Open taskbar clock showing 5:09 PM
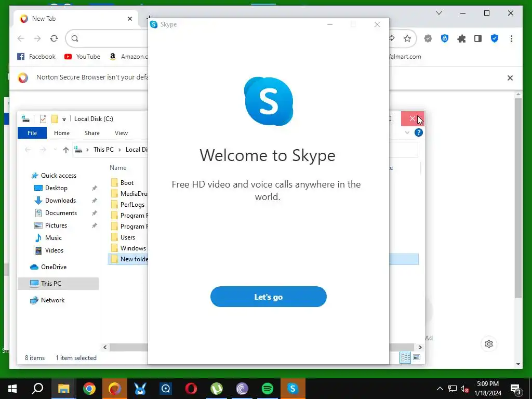Image resolution: width=532 pixels, height=399 pixels. (487, 389)
